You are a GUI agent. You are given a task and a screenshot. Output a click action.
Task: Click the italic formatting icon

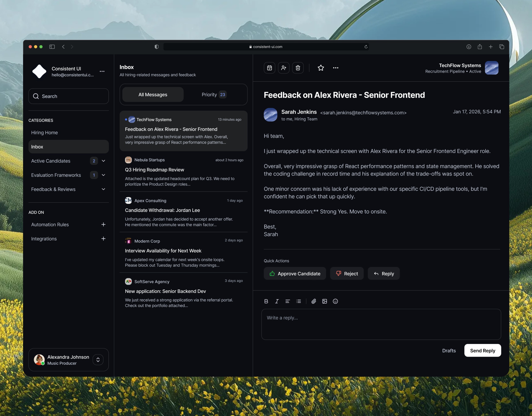(x=277, y=301)
